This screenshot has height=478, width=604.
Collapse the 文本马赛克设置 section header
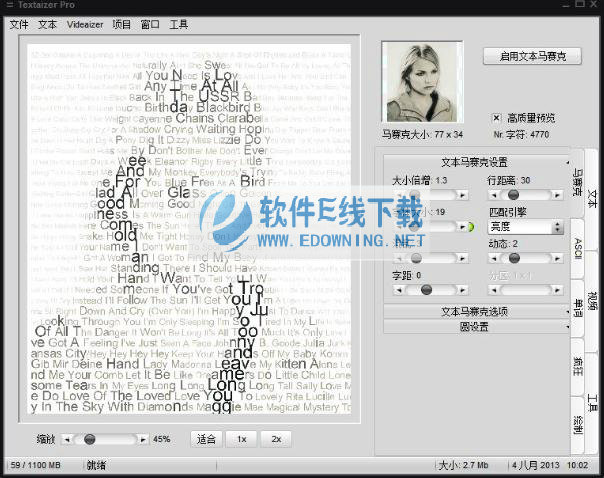477,162
